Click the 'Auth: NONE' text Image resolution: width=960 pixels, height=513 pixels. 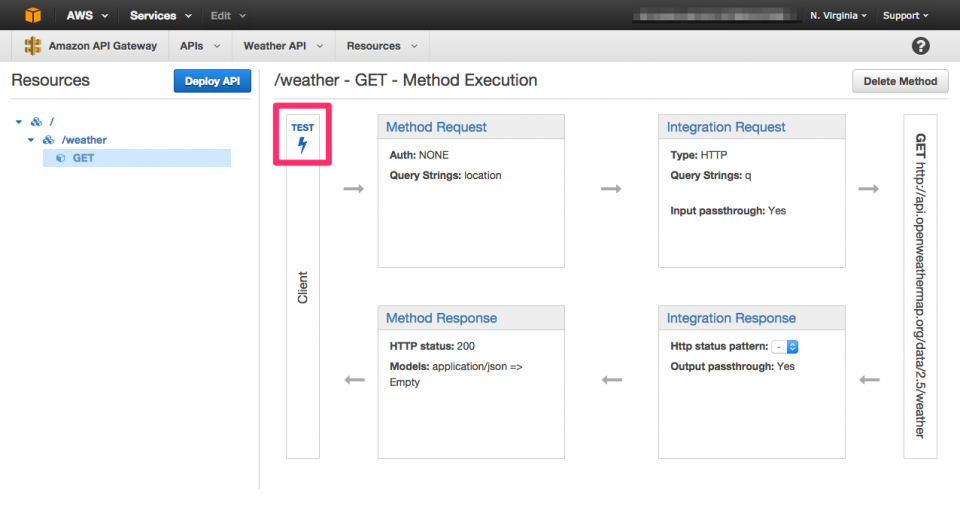coord(419,155)
